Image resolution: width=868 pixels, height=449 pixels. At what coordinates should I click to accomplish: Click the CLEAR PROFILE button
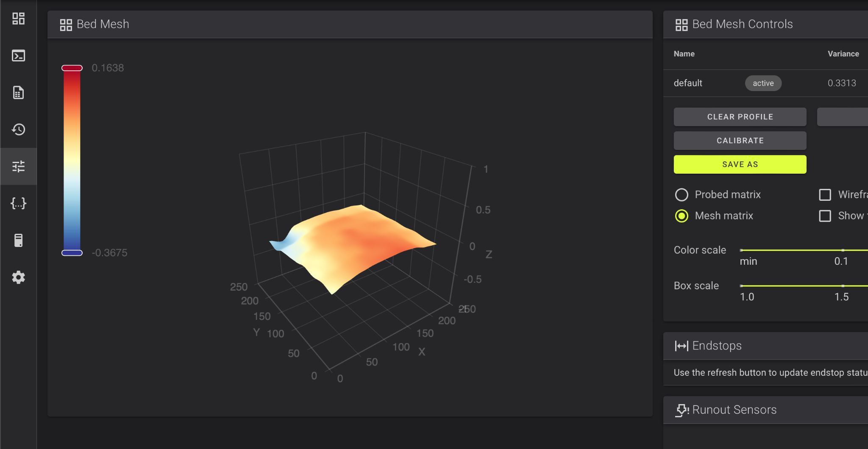[x=740, y=117]
